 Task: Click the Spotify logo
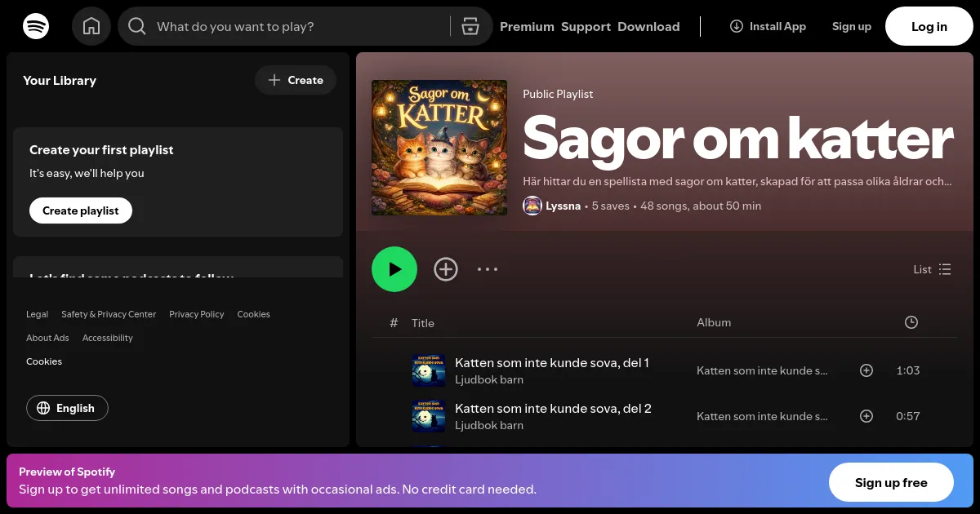pyautogui.click(x=36, y=26)
